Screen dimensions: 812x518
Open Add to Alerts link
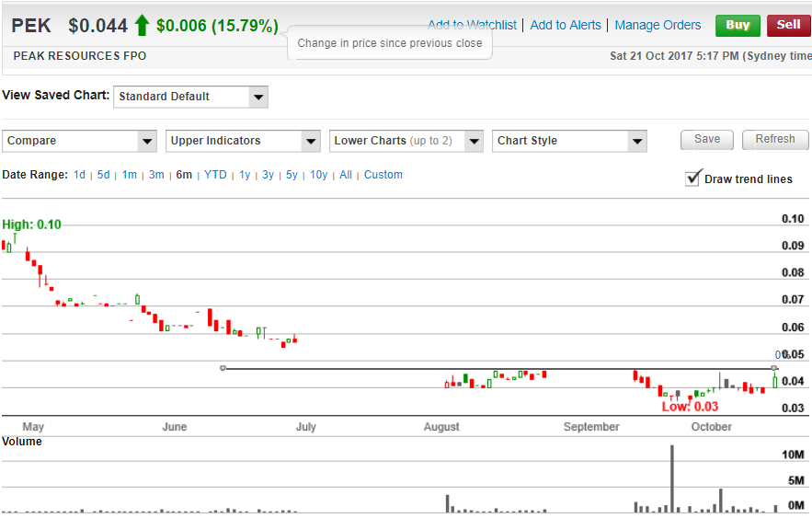tap(566, 25)
